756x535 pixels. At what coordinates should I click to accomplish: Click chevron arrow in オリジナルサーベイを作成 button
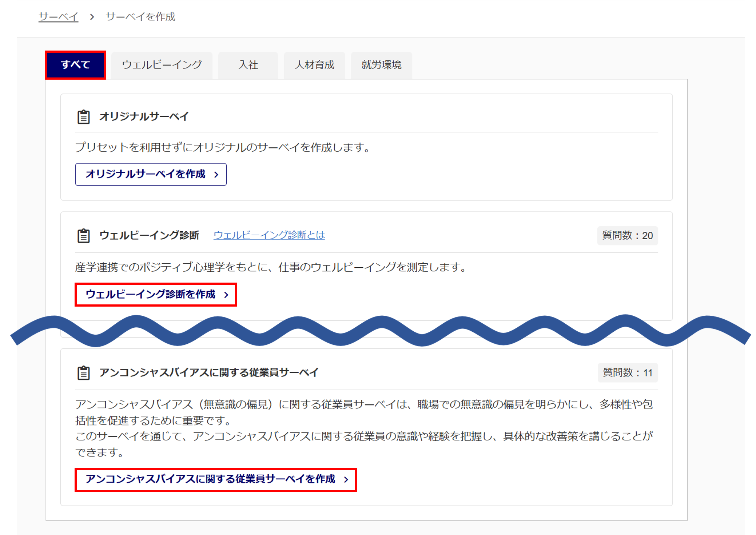tap(216, 175)
